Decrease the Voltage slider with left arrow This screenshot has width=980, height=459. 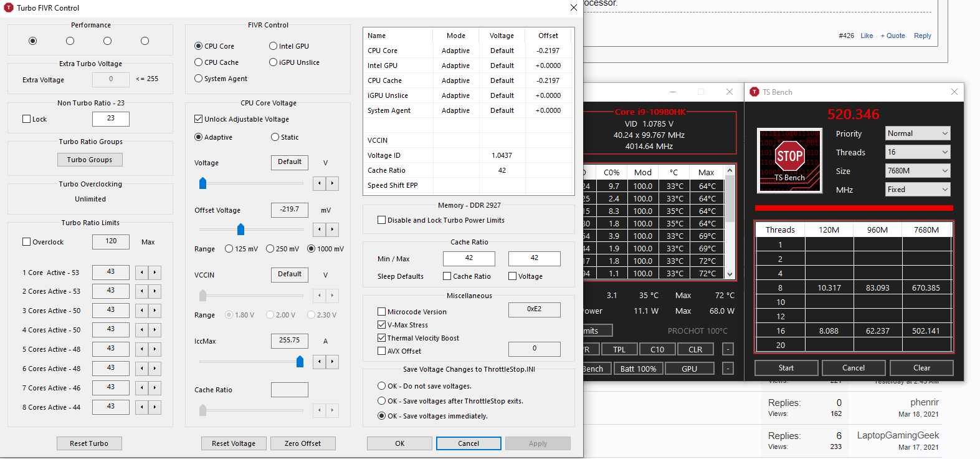(320, 183)
